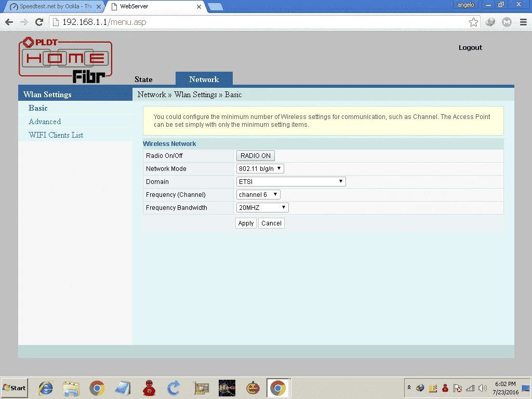
Task: Click the browser back arrow
Action: 9,22
